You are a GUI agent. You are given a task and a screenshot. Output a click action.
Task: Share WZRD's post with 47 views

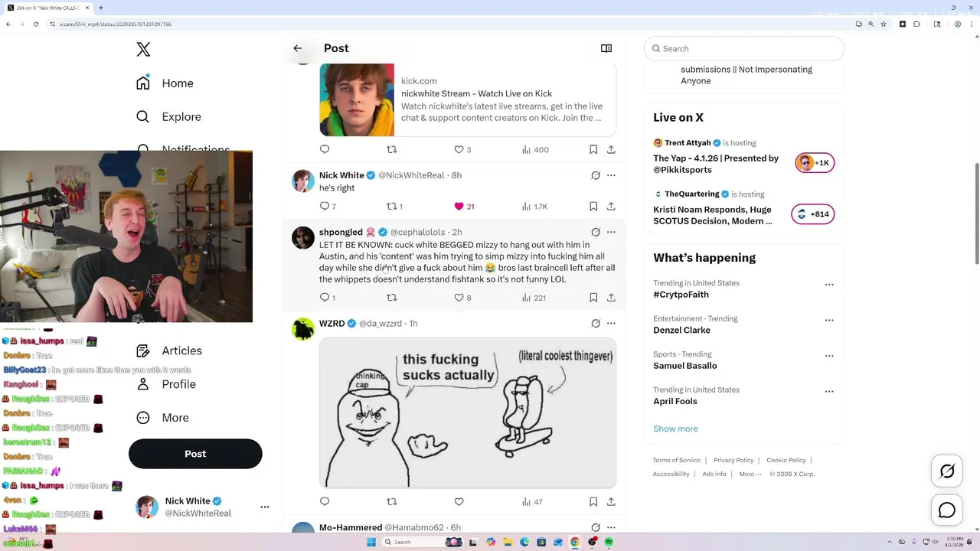[x=611, y=502]
